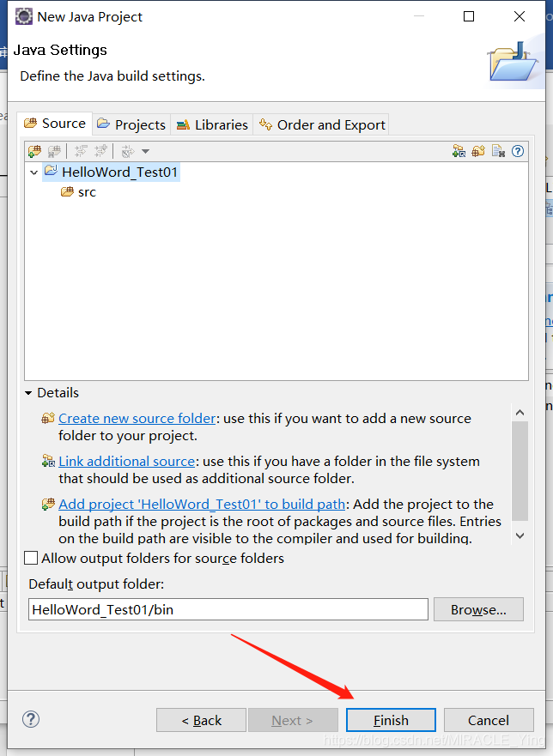Enable Allow output folders for source folders
This screenshot has height=756, width=553.
point(31,558)
